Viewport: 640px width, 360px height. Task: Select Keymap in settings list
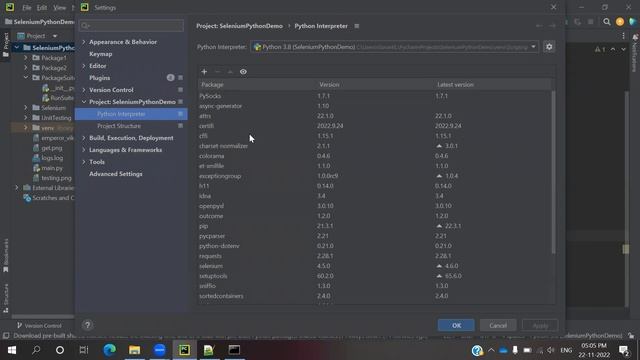click(100, 54)
